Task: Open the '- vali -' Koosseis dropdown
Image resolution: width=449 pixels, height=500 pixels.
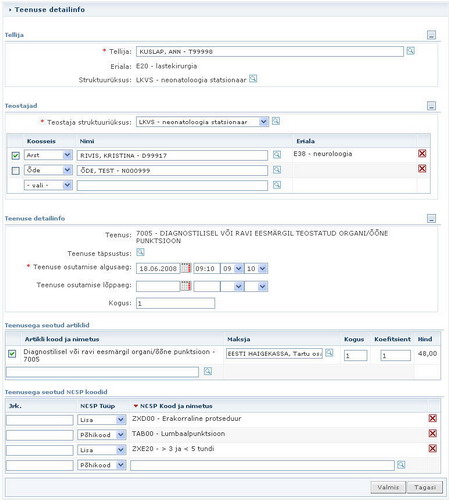Action: click(x=48, y=185)
